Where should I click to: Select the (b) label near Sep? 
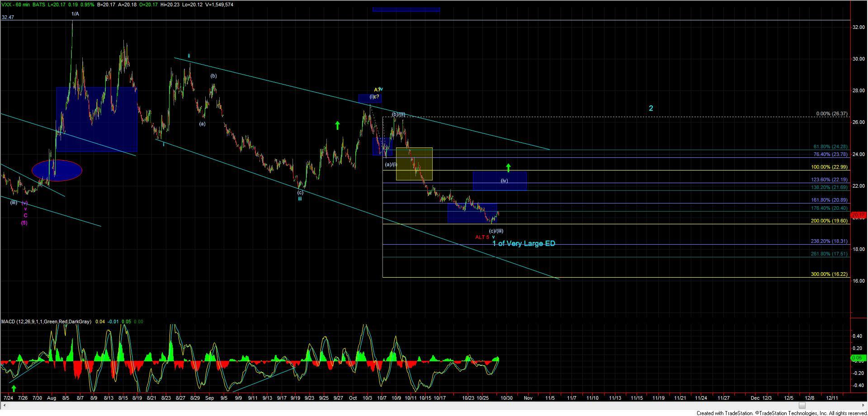tap(213, 76)
